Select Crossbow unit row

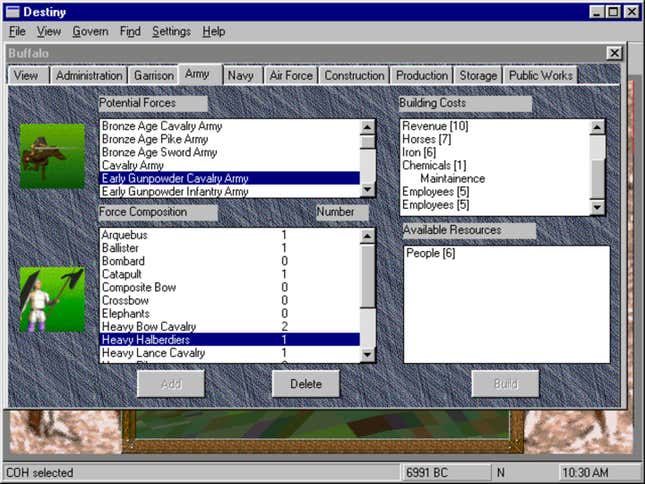tap(230, 301)
